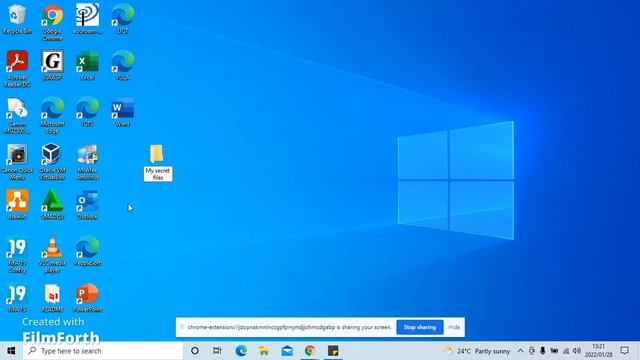Click the Type here to search box
The width and height of the screenshot is (640, 360).
[103, 351]
